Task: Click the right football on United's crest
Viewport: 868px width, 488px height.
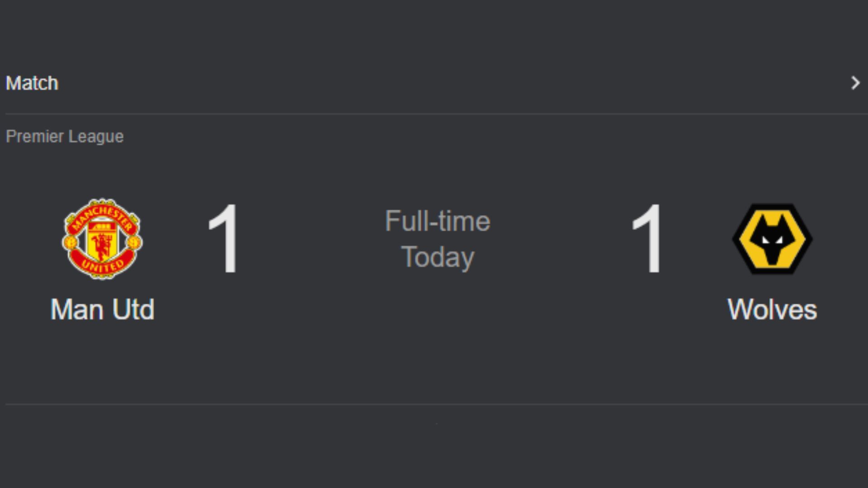Action: coord(134,243)
